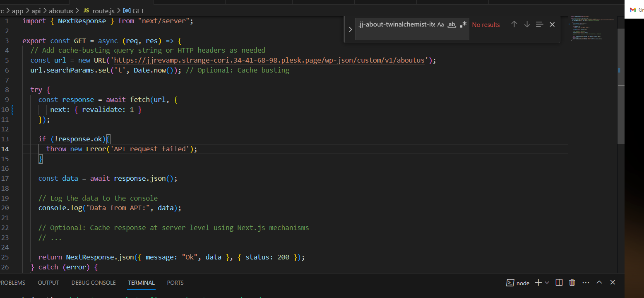Screen dimensions: 644x298
Task: Open terminal panel more actions menu
Action: tap(586, 283)
